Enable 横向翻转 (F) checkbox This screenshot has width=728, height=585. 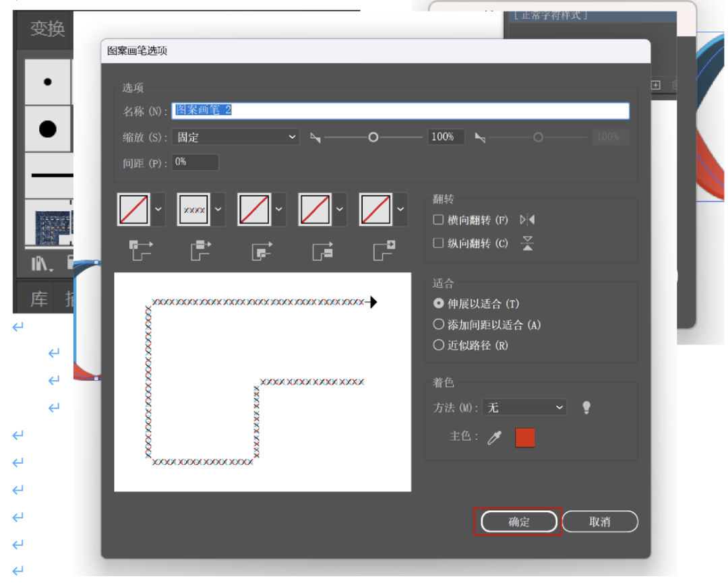click(438, 220)
